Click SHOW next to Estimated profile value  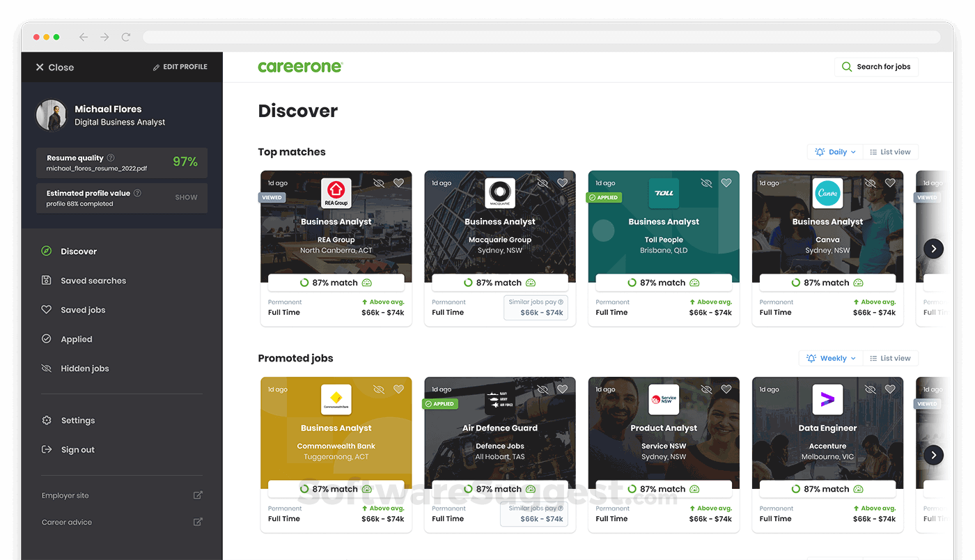[186, 197]
